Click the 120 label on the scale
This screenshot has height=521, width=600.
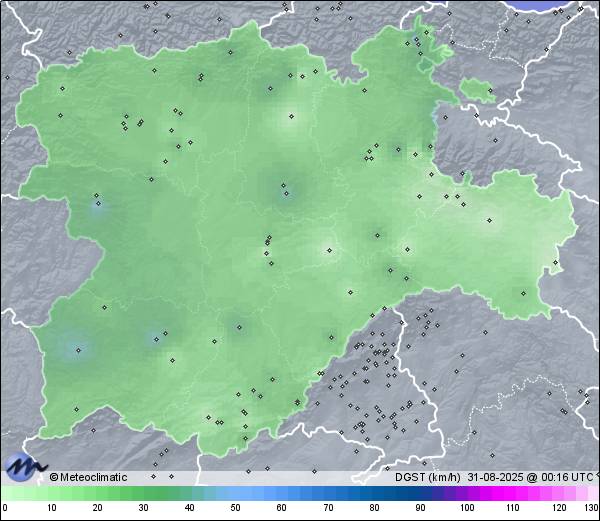(x=559, y=508)
